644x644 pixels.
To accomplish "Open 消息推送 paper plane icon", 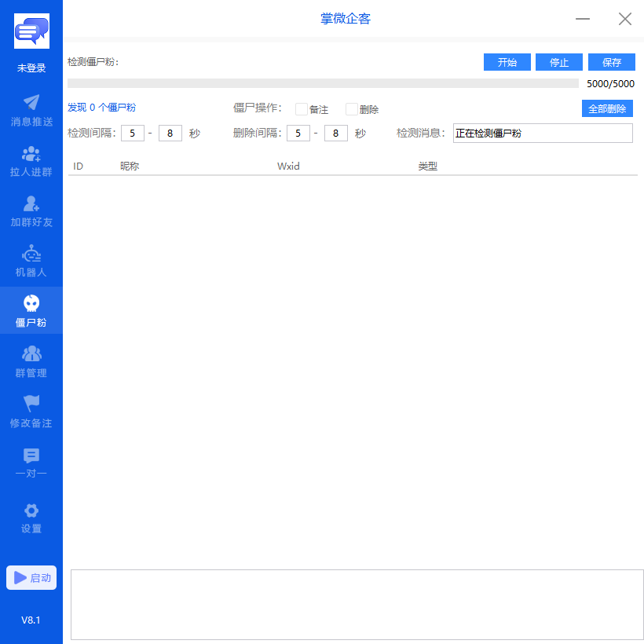I will click(x=31, y=102).
